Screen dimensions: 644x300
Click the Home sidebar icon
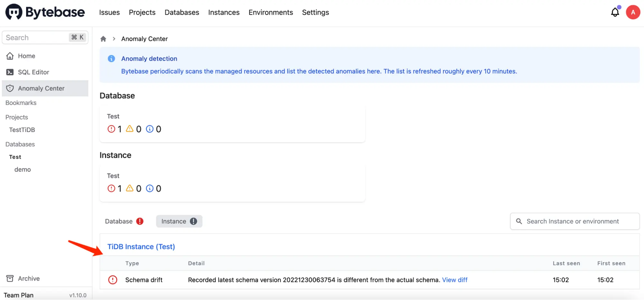pyautogui.click(x=10, y=56)
